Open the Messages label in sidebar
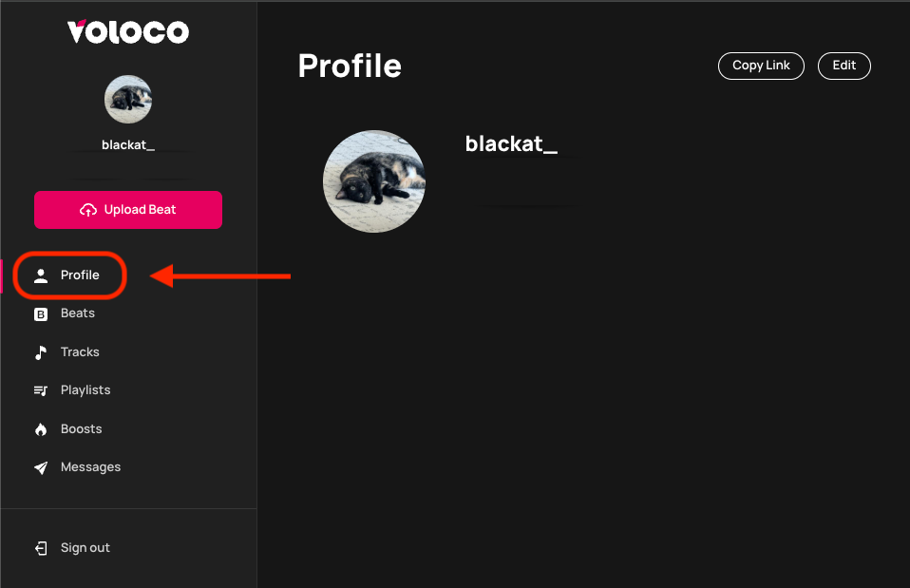The image size is (910, 588). (x=90, y=467)
